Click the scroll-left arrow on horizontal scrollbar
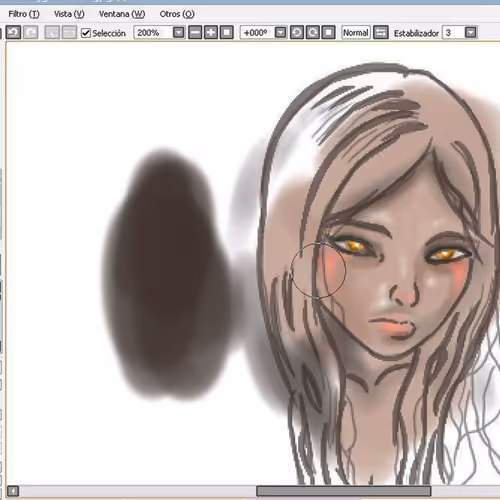 click(13, 491)
